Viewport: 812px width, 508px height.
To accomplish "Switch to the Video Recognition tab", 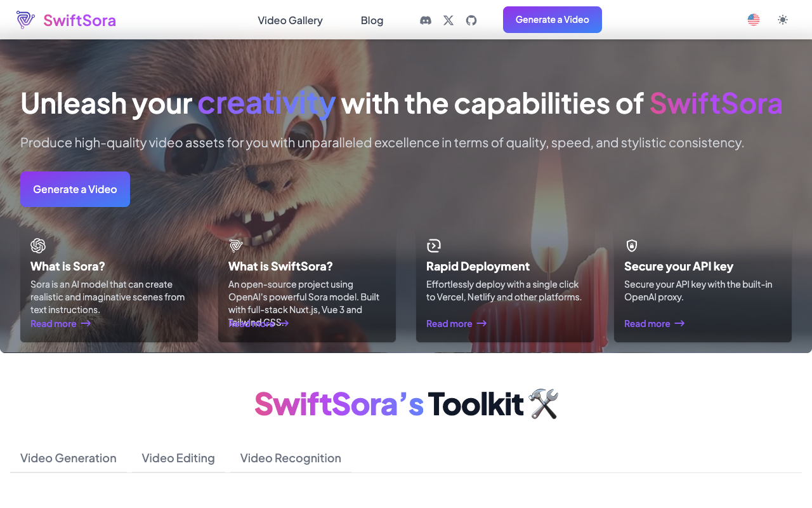I will (x=291, y=458).
